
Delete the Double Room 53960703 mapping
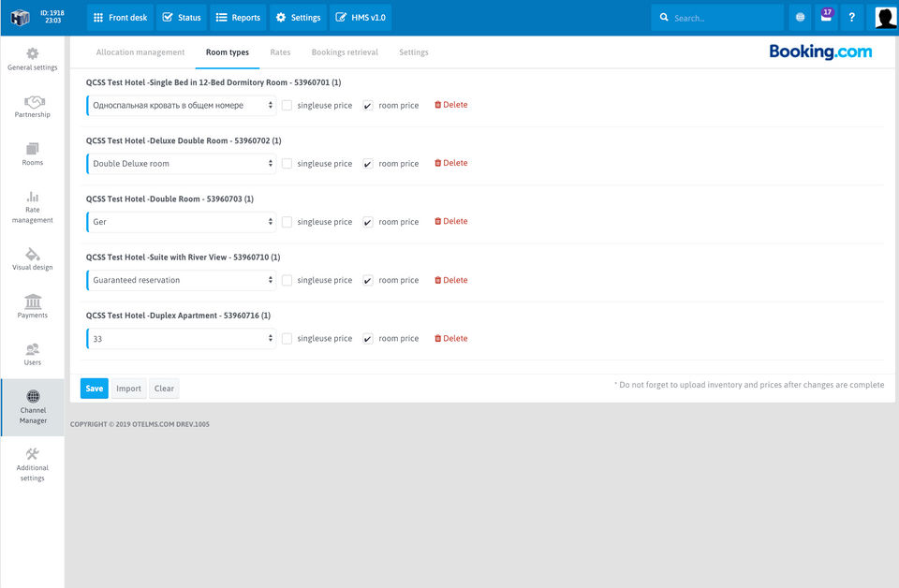click(451, 221)
